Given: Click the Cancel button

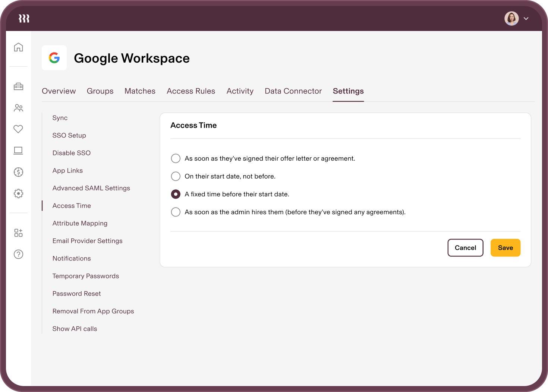Looking at the screenshot, I should click(x=466, y=248).
